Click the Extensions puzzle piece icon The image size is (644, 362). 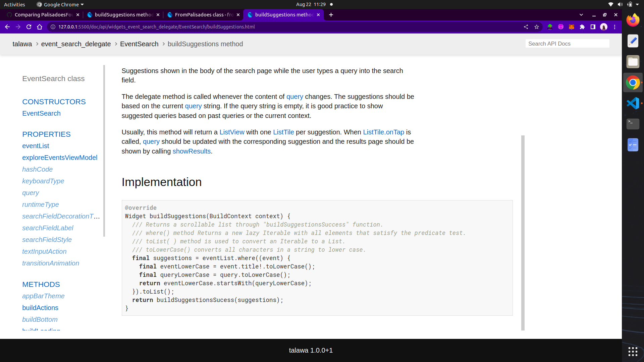click(x=583, y=27)
